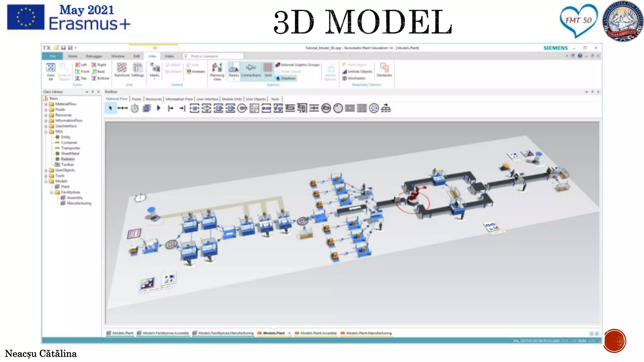Collapse the MUs folder tree node

tap(46, 132)
